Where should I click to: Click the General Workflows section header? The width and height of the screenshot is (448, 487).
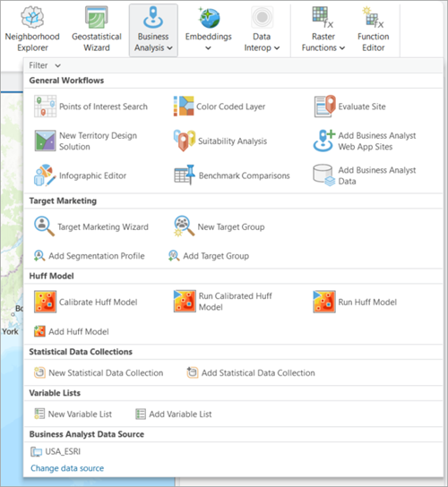coord(66,81)
